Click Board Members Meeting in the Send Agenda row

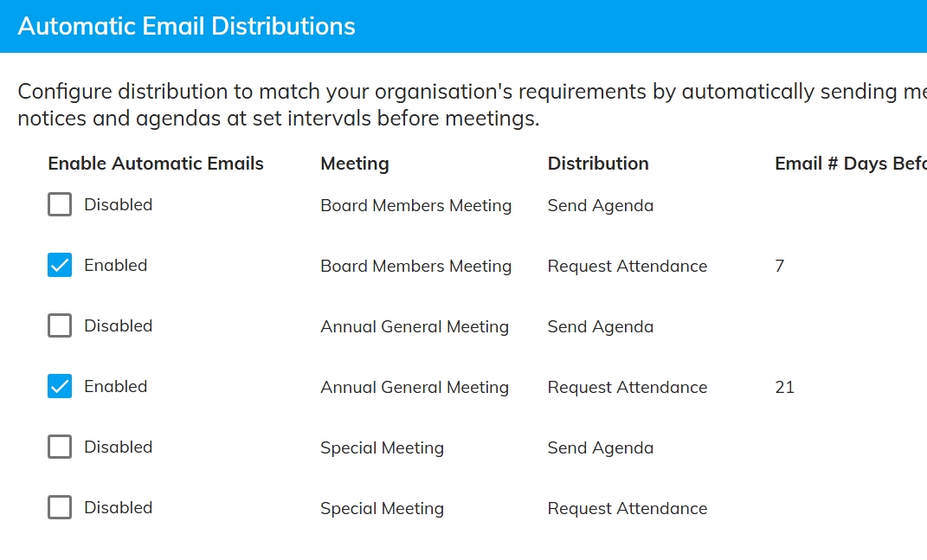tap(416, 205)
